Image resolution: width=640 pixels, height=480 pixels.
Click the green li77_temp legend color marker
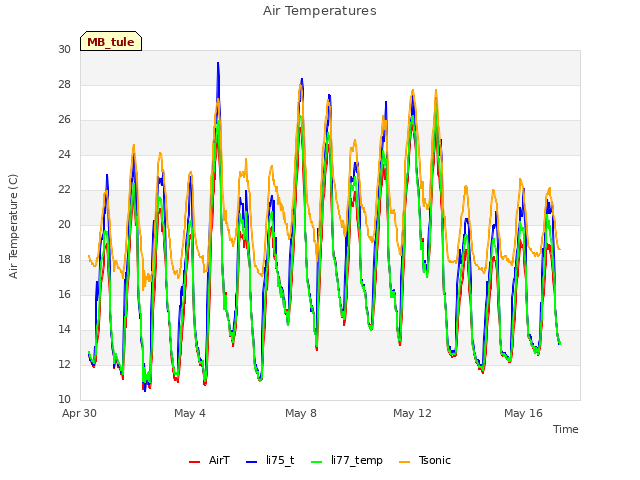tap(316, 462)
